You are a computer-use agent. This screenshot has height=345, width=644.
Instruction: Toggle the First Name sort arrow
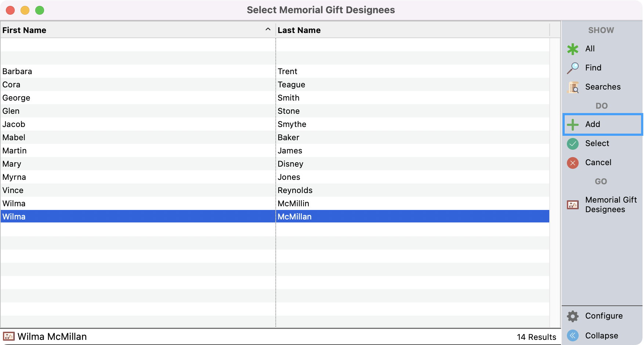point(268,29)
